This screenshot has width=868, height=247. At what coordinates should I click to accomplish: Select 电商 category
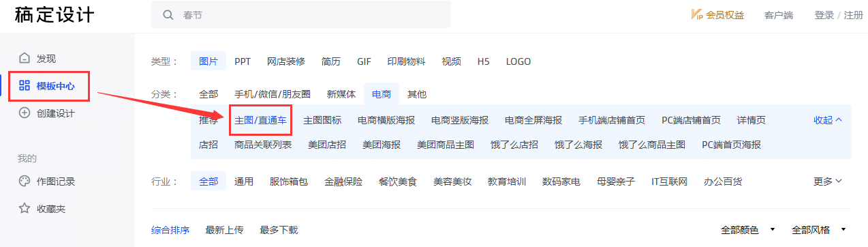[x=382, y=94]
